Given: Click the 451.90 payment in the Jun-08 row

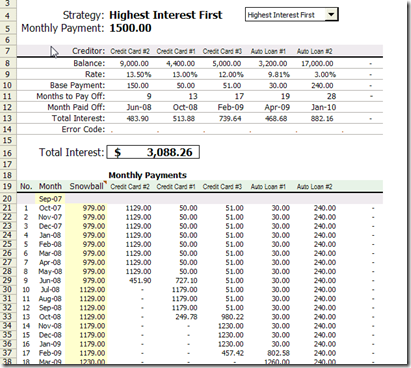Looking at the screenshot, I should pos(140,281).
